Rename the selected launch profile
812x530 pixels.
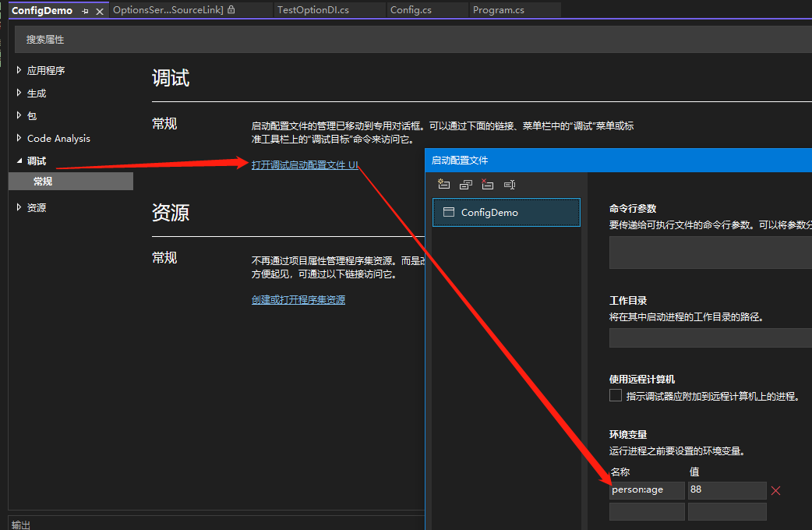[510, 185]
